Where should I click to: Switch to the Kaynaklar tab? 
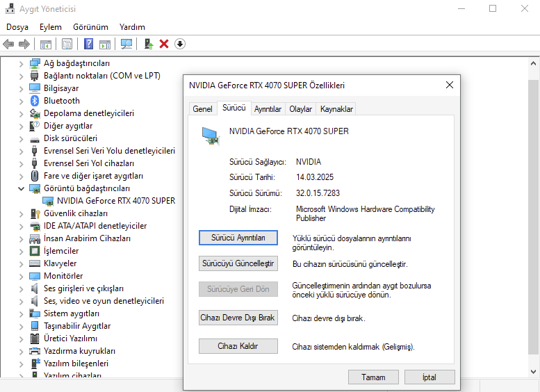pos(336,109)
